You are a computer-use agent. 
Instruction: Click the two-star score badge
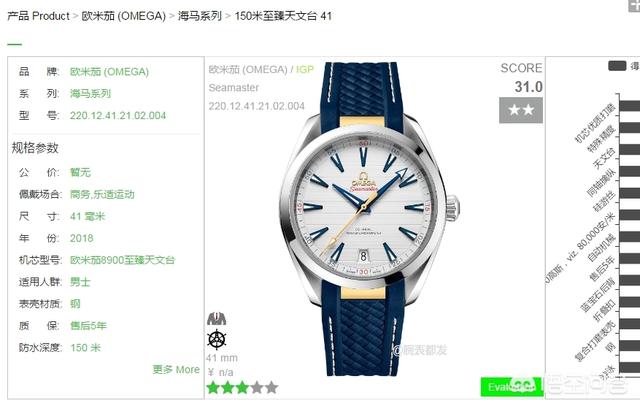[x=521, y=110]
